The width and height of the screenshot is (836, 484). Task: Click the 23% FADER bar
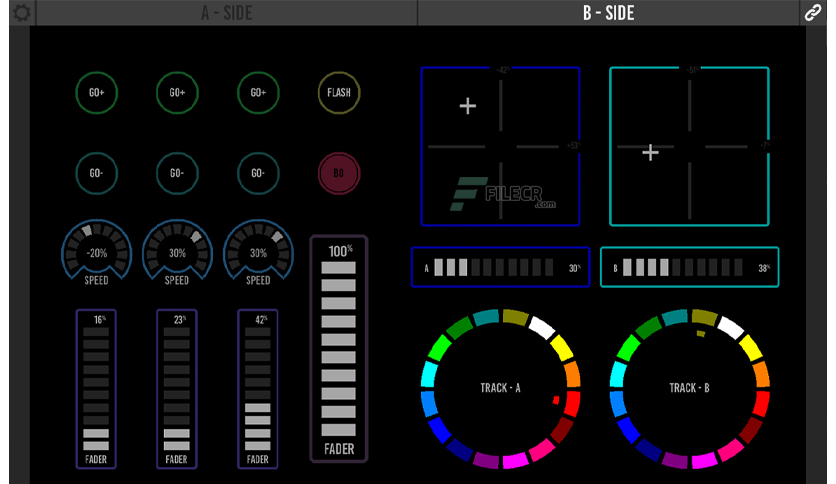(x=177, y=389)
